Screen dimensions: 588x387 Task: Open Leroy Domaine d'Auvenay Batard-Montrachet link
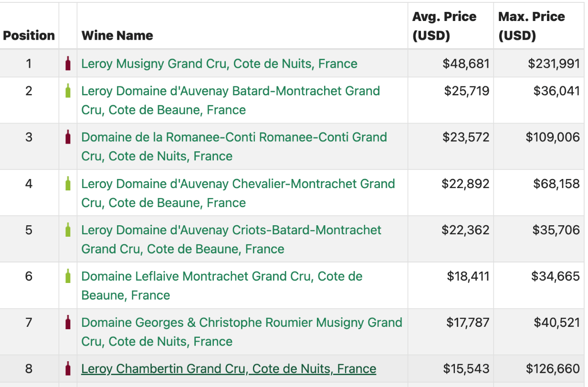click(x=231, y=100)
